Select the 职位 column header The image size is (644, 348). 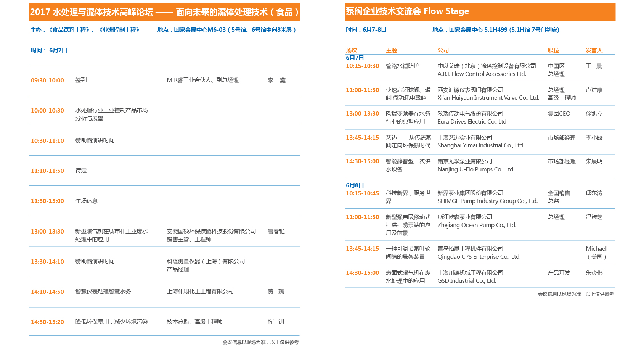553,50
